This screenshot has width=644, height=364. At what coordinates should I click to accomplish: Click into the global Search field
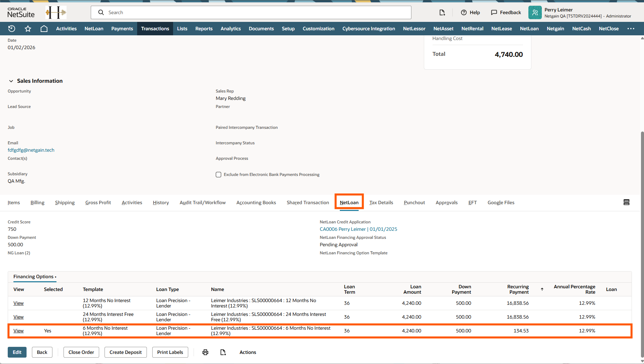[255, 12]
